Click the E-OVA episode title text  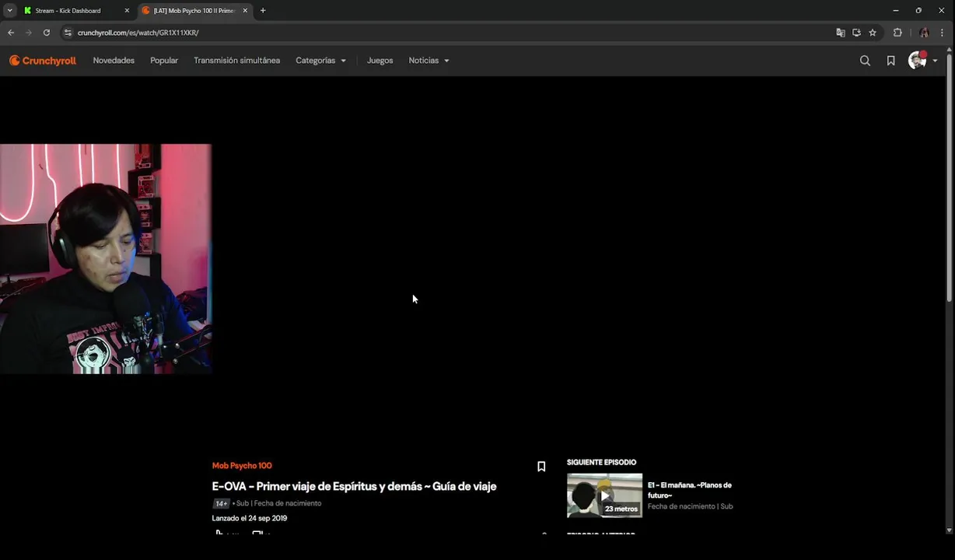pyautogui.click(x=354, y=486)
